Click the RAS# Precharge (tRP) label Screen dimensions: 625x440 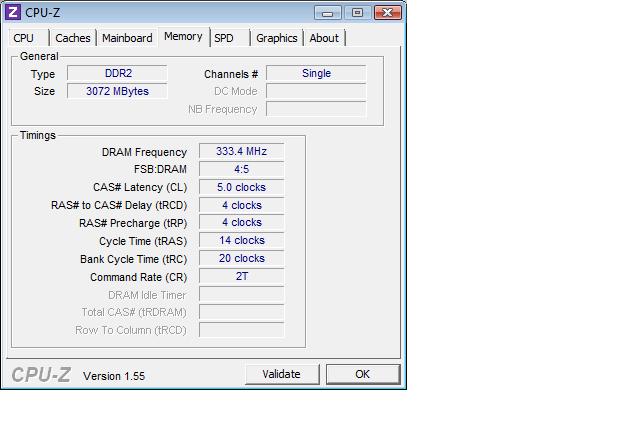click(133, 223)
